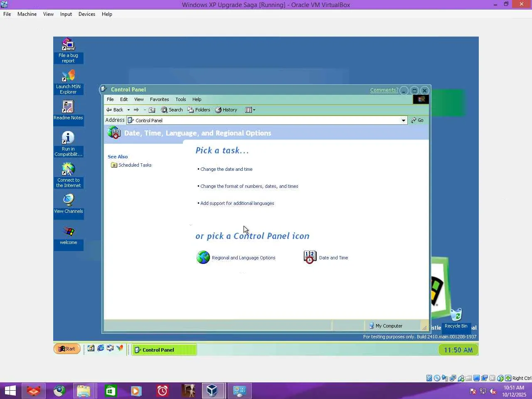Screen dimensions: 532x399
Task: Click the VirtualBox mouse integration indicator
Action: [x=500, y=378]
